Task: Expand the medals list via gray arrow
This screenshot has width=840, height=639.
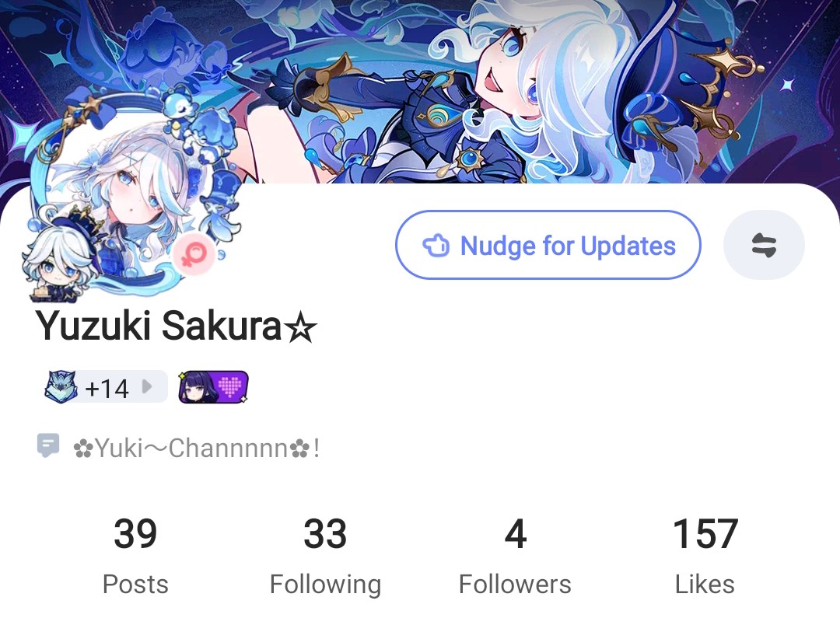Action: (x=146, y=386)
